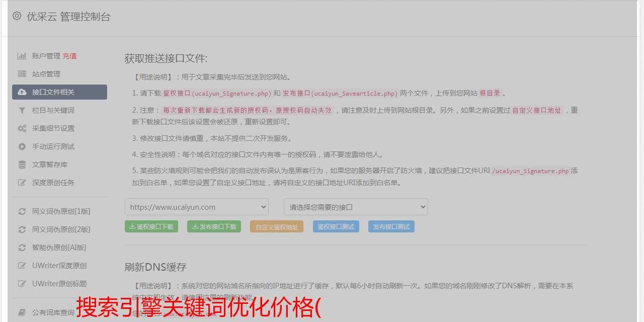This screenshot has width=644, height=322.
Task: Click the gears icon beside 采集细节设置
Action: point(22,128)
